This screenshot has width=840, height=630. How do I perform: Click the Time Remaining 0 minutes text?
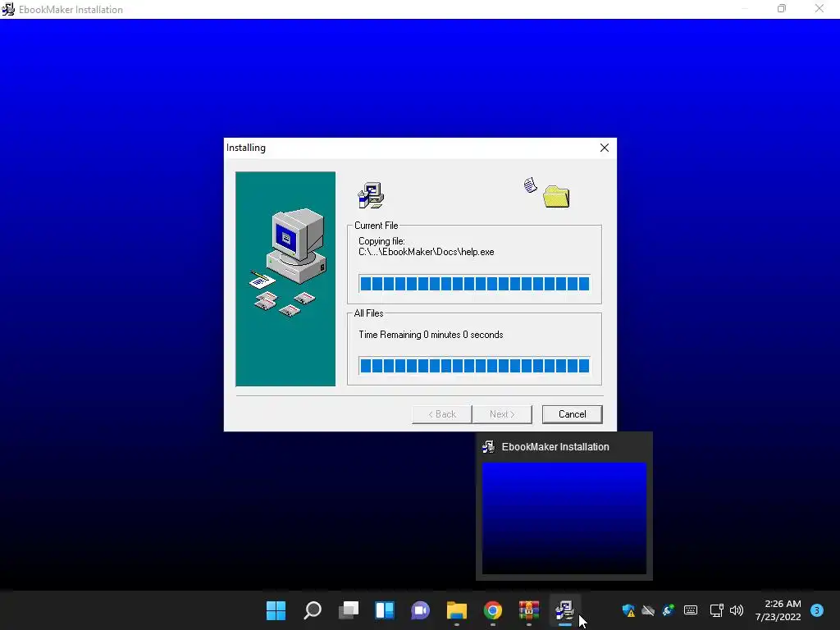coord(431,335)
